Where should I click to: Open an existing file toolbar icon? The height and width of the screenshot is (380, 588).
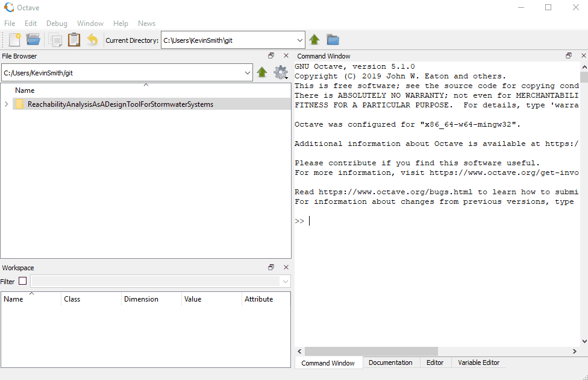(33, 39)
